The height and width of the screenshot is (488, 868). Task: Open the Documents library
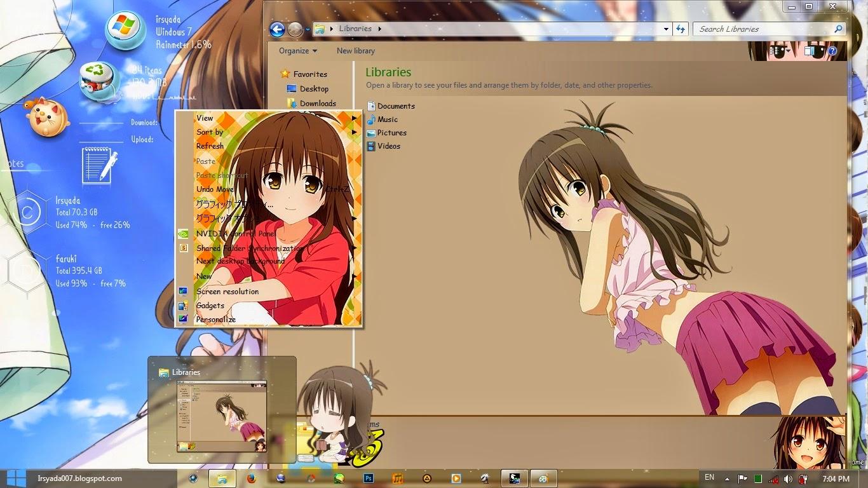coord(395,106)
